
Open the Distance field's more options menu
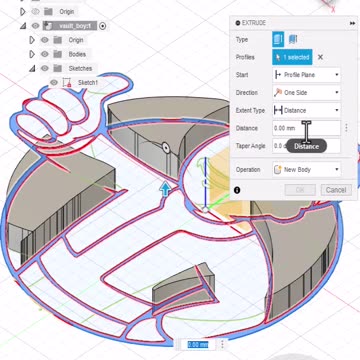346,128
